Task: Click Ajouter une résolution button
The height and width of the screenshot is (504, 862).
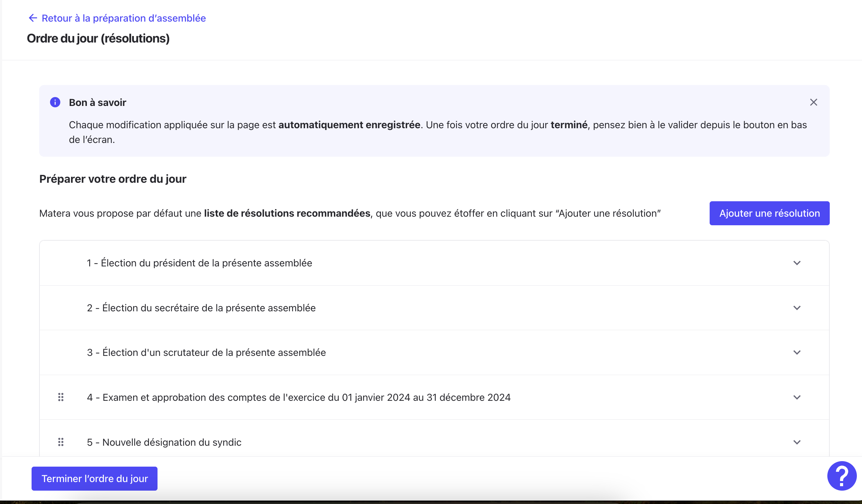Action: (769, 213)
